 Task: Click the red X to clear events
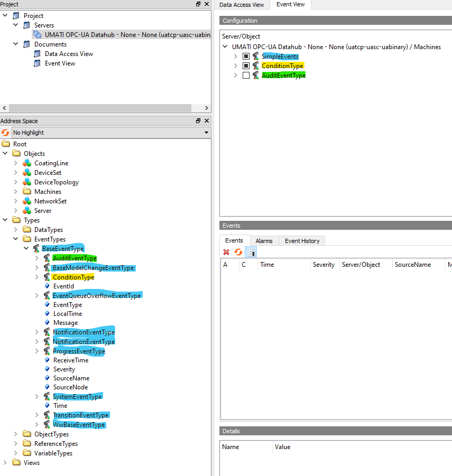pyautogui.click(x=226, y=252)
